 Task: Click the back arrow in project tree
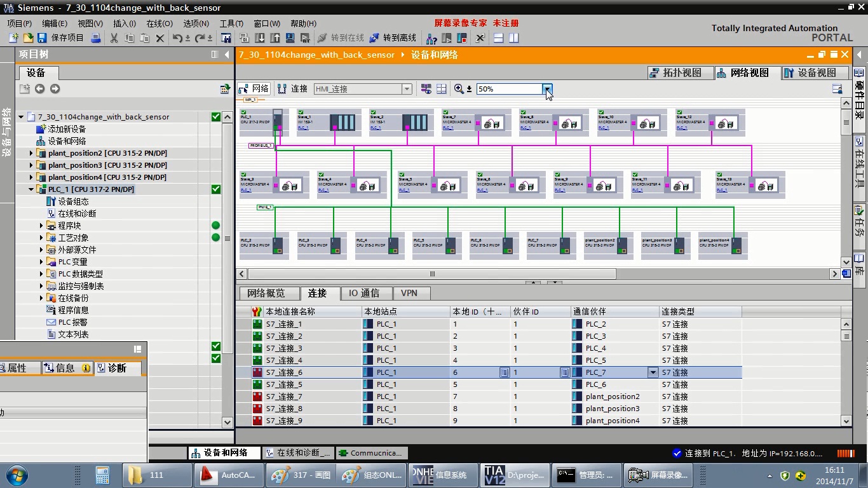click(x=39, y=89)
